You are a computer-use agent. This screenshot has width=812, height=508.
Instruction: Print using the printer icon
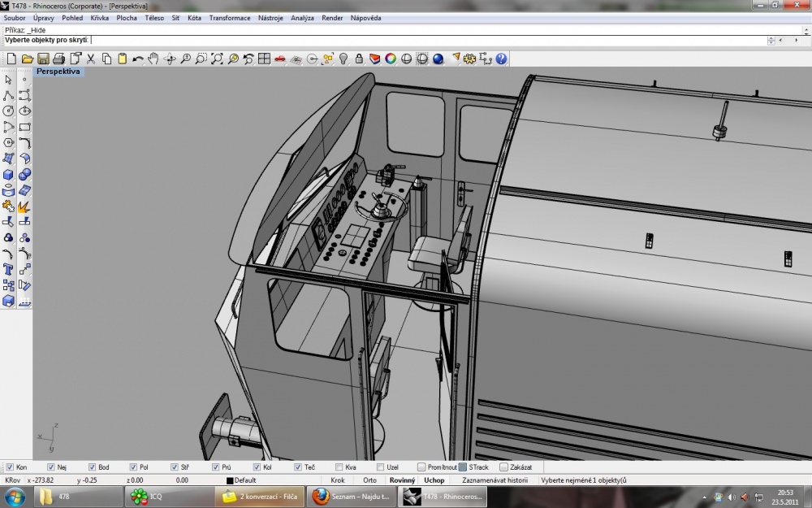click(59, 59)
